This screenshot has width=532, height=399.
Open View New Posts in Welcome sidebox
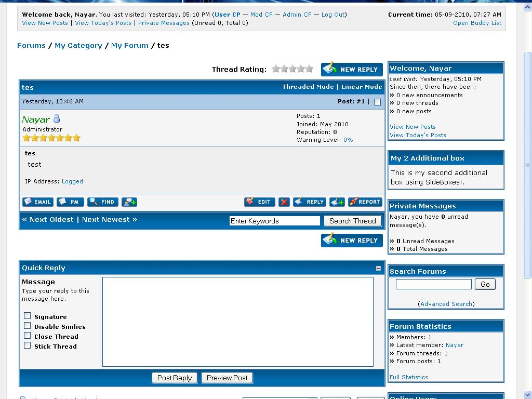413,127
